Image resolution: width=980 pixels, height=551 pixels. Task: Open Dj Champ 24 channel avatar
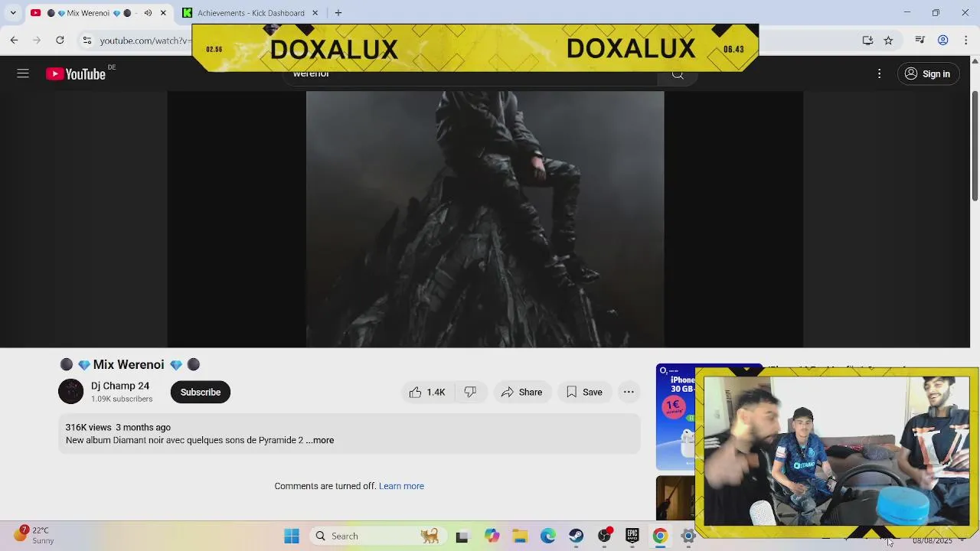pyautogui.click(x=70, y=392)
